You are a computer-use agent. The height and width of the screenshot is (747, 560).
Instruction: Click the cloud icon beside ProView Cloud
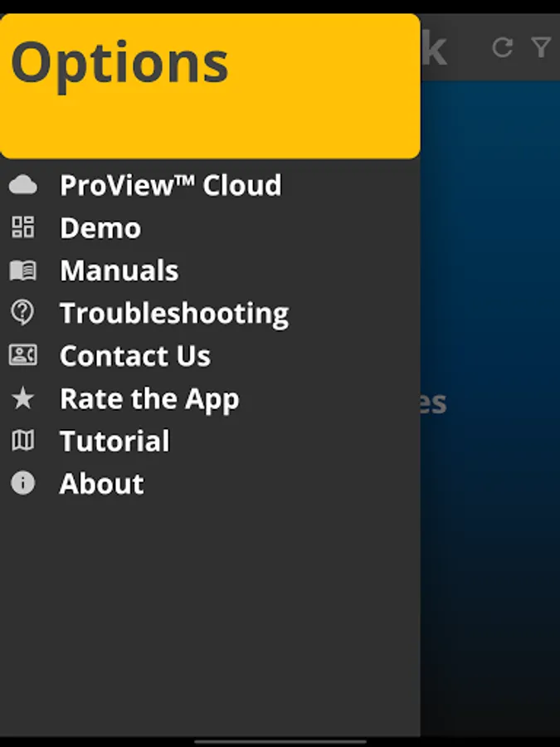click(x=23, y=185)
